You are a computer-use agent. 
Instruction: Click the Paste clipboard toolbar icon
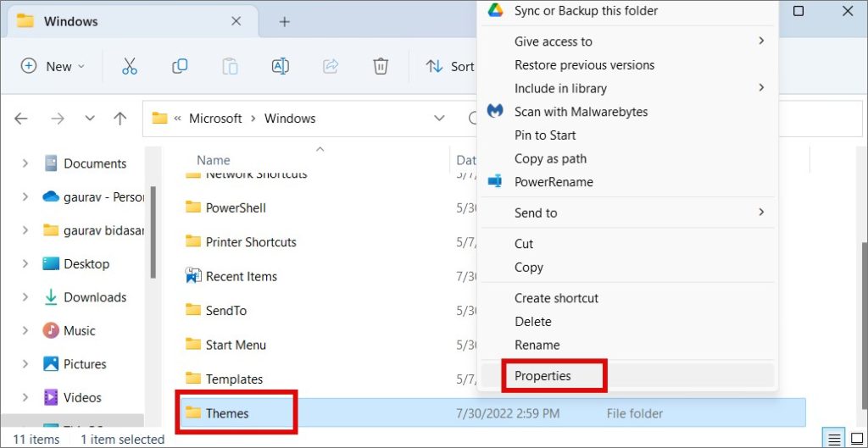tap(230, 66)
